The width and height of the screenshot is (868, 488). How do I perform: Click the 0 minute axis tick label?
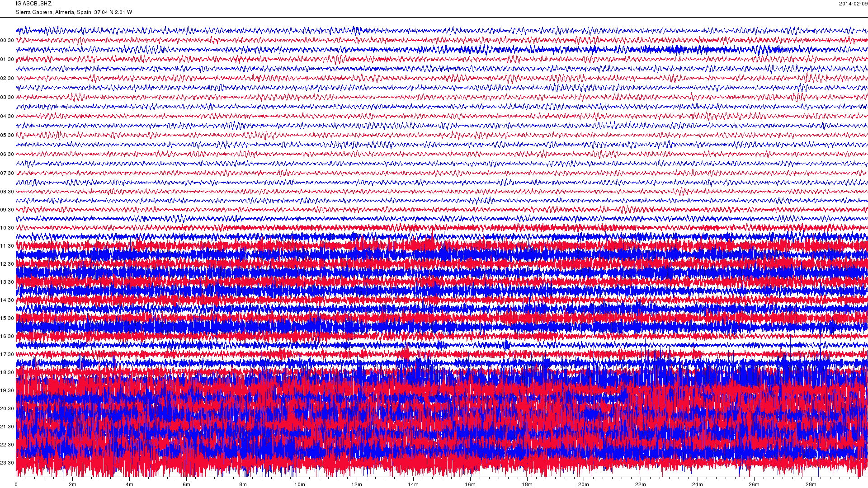[16, 484]
